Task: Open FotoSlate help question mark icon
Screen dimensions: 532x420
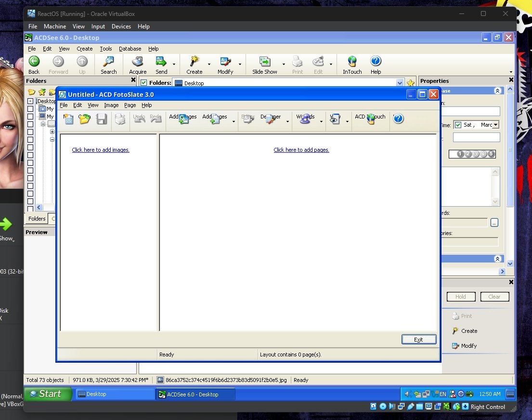Action: (398, 118)
